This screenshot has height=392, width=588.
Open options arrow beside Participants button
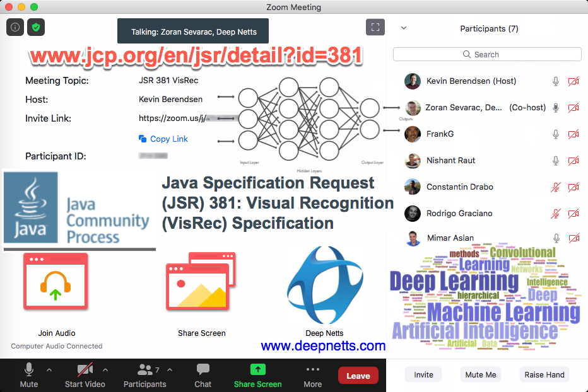click(x=170, y=370)
